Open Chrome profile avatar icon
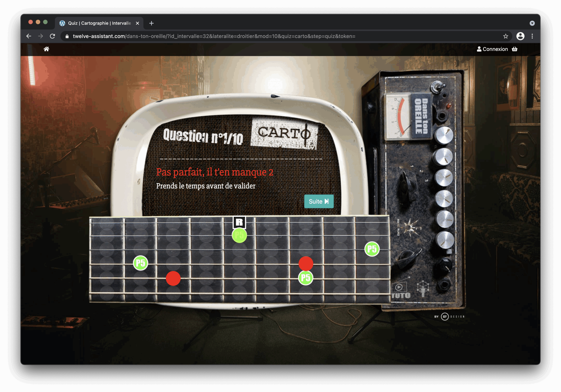 520,36
